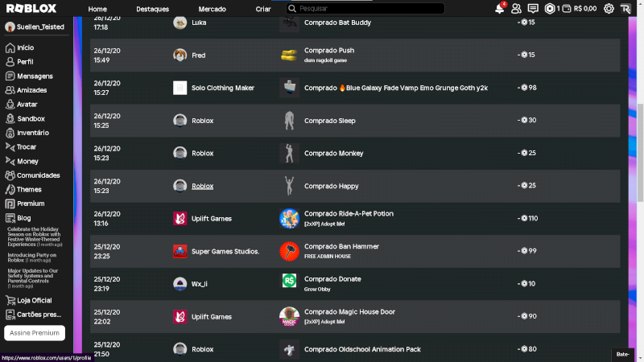Open the Solo Clothing Maker seller link
Image resolution: width=644 pixels, height=362 pixels.
[x=222, y=88]
